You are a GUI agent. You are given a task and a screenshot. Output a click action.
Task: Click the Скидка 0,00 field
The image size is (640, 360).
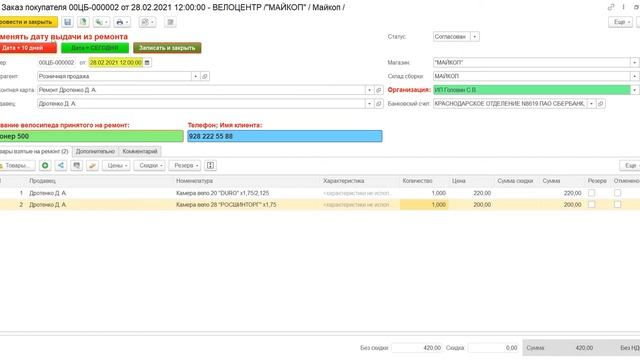pyautogui.click(x=493, y=348)
